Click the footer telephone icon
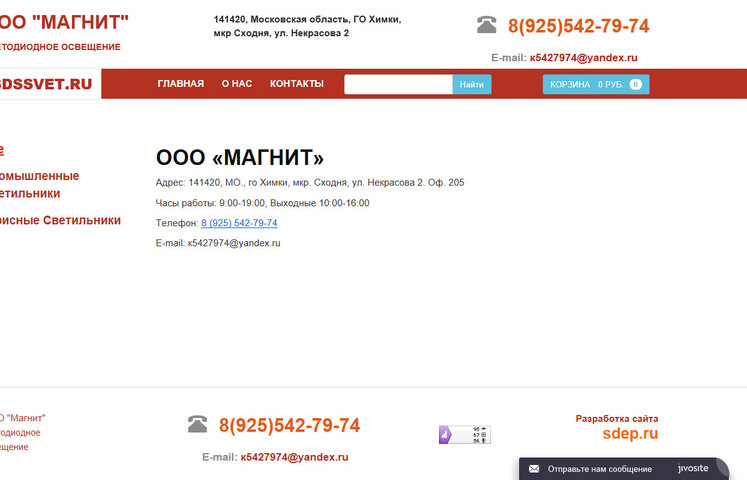 (197, 424)
